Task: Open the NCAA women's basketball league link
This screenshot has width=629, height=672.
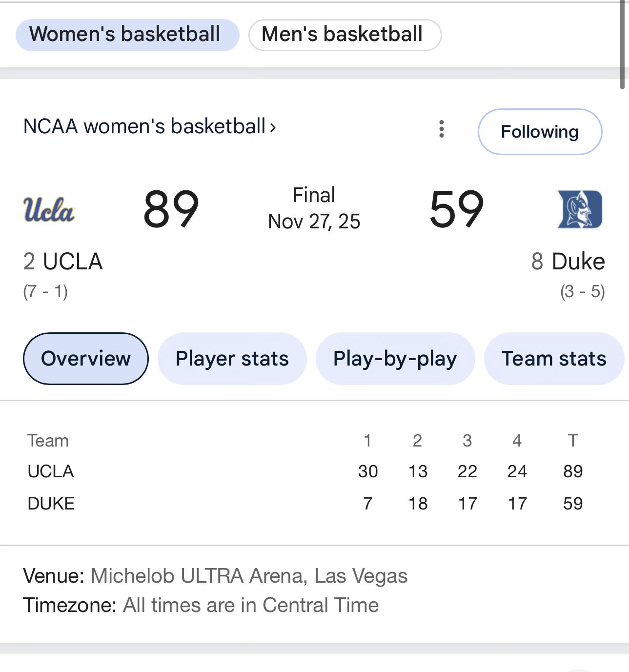Action: (144, 126)
